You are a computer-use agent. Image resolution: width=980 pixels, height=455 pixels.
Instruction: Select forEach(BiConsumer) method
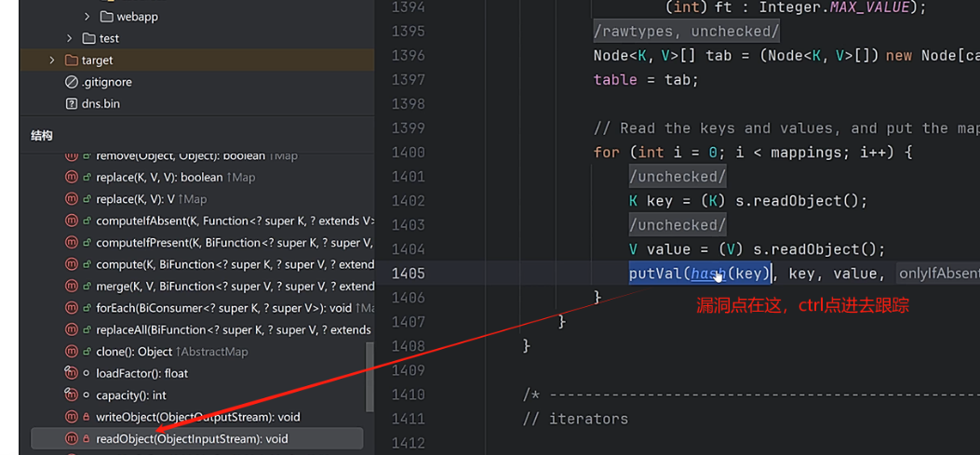(235, 308)
